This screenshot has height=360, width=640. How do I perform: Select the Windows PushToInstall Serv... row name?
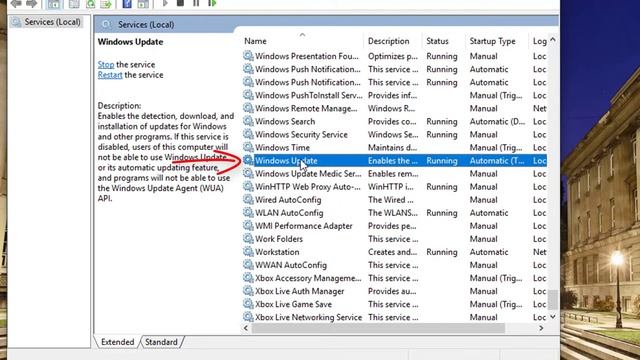coord(309,95)
